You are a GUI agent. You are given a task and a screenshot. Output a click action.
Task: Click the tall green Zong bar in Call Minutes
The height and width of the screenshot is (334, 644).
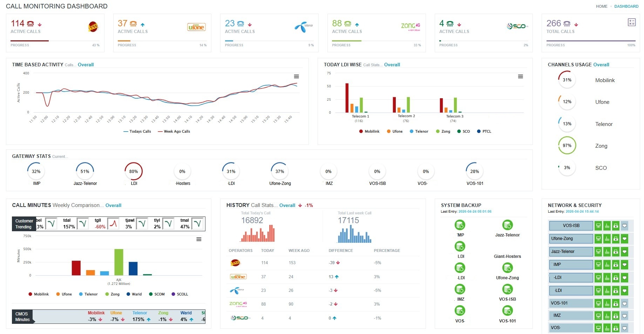119,262
